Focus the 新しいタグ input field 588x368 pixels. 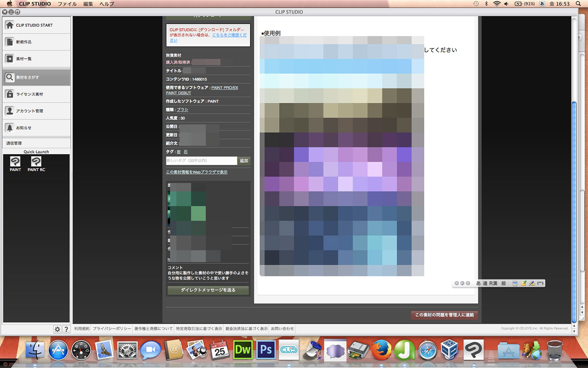[x=201, y=161]
